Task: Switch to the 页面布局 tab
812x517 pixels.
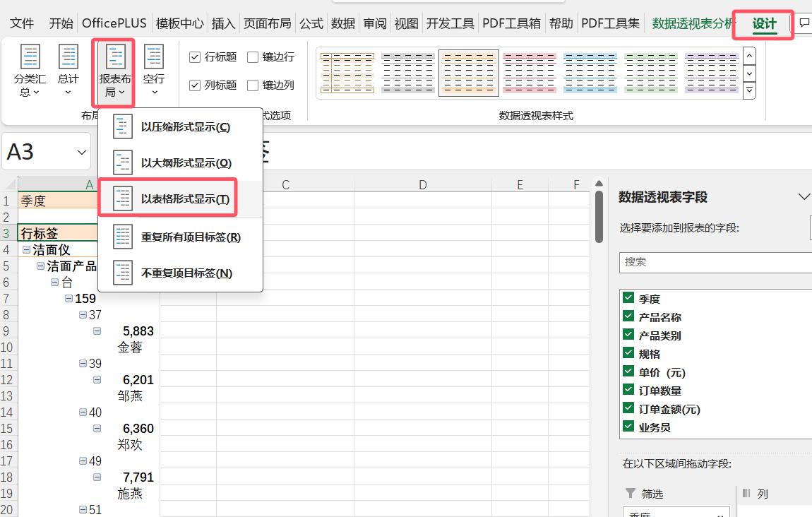Action: point(267,23)
